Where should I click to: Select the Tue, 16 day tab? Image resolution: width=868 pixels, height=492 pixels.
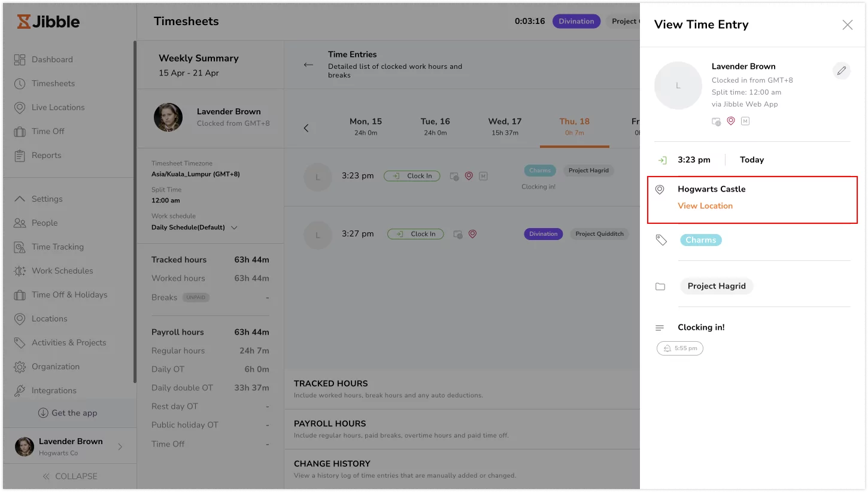click(x=435, y=126)
